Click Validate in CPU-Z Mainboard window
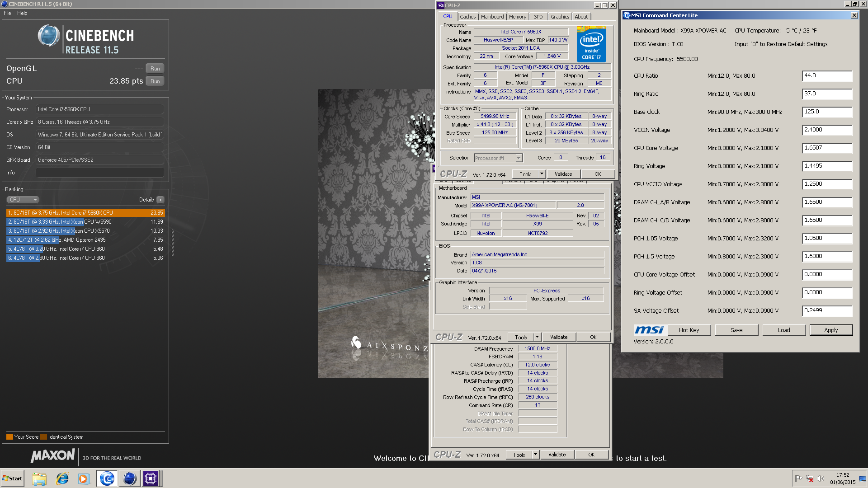This screenshot has height=488, width=868. (x=559, y=337)
